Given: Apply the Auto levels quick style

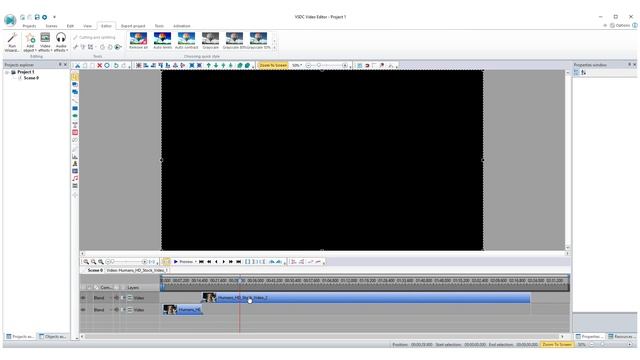Looking at the screenshot, I should point(162,41).
